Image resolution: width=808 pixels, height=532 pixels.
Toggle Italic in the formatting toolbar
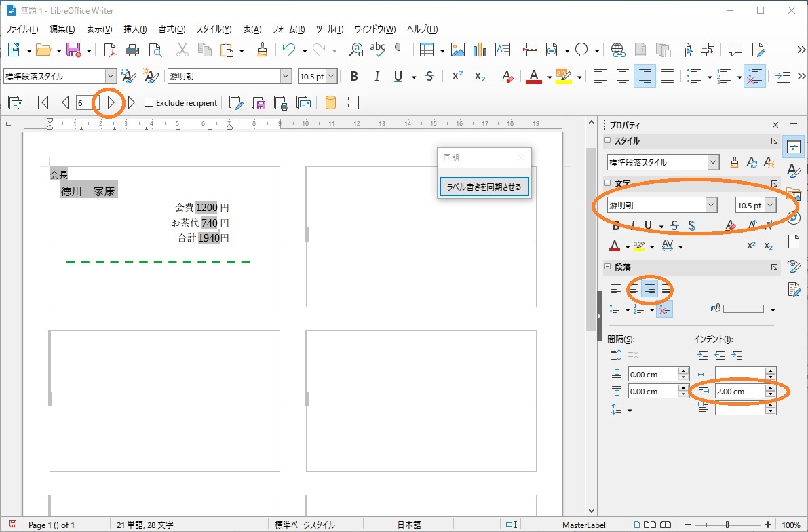click(x=377, y=76)
